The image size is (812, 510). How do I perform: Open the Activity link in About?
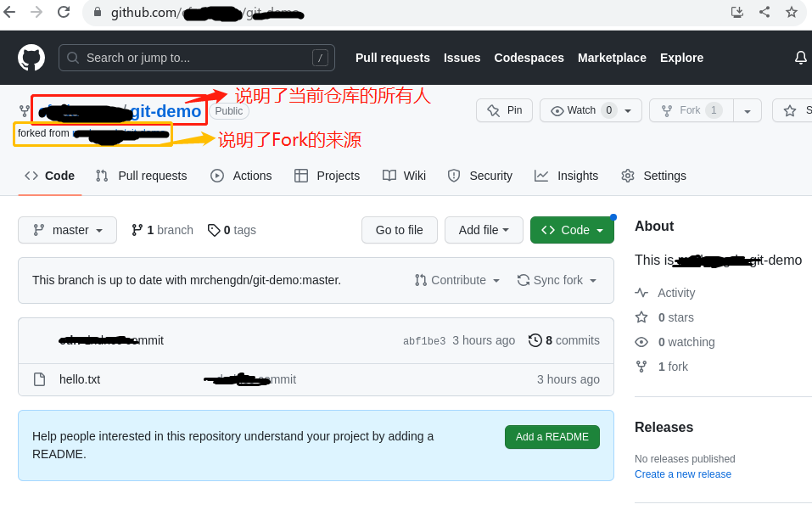(676, 293)
